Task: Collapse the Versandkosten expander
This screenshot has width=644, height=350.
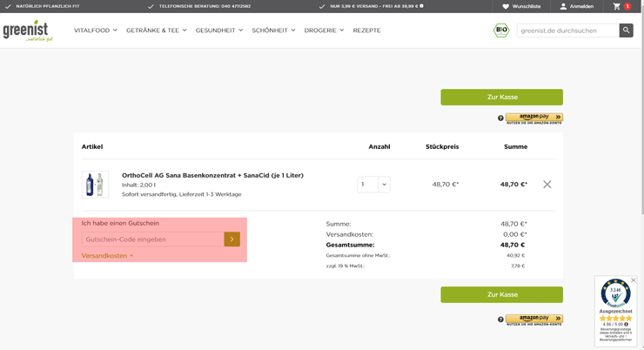Action: pyautogui.click(x=108, y=255)
